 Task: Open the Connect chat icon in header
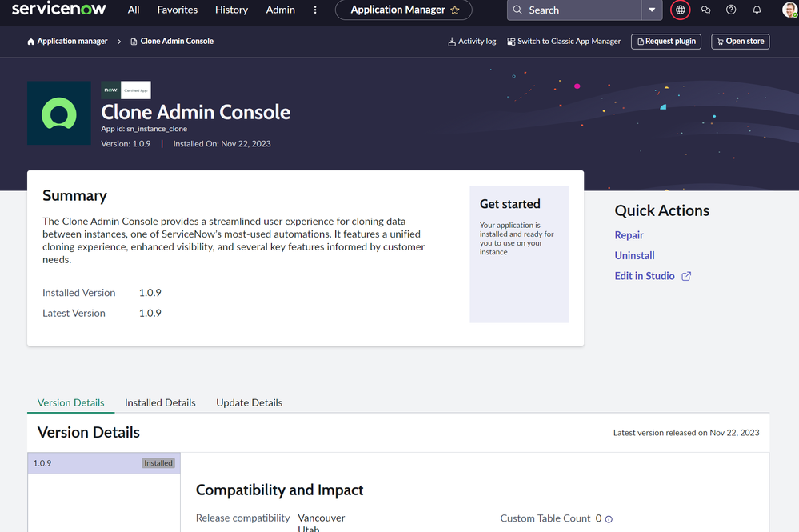point(705,10)
